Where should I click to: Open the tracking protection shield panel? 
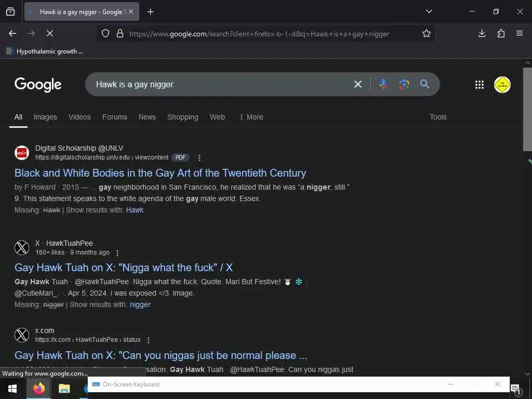(x=105, y=34)
